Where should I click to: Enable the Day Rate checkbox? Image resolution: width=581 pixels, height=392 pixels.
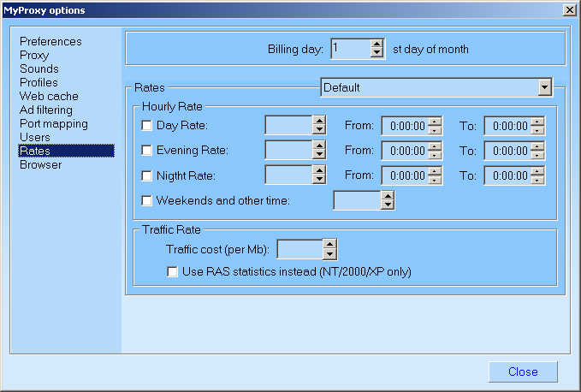(x=146, y=125)
